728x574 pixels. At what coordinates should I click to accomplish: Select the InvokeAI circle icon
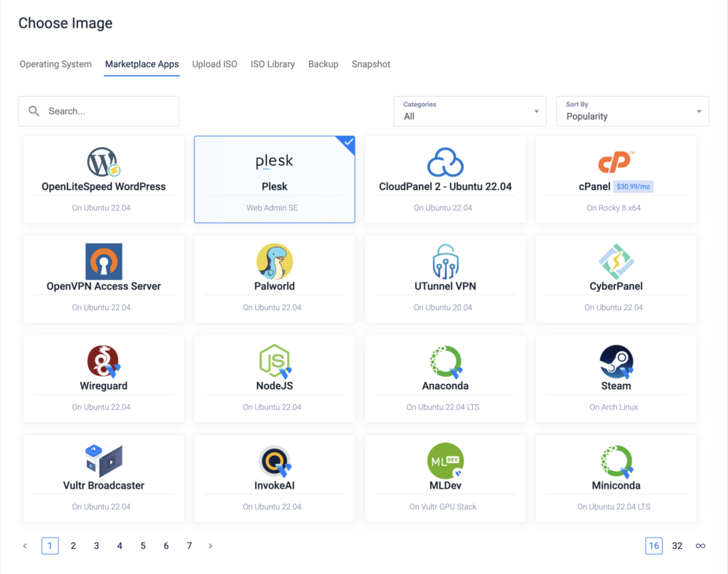275,461
